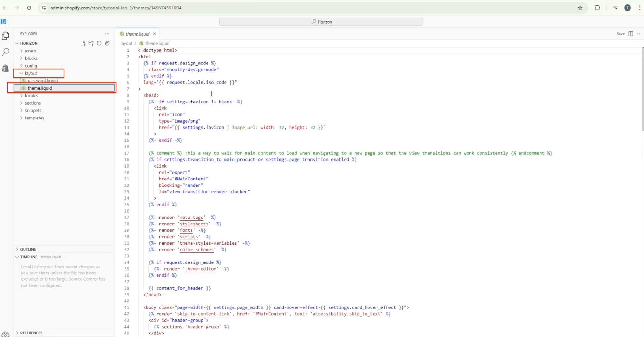Open the Explorer view in activity bar
644x337 pixels.
point(5,36)
